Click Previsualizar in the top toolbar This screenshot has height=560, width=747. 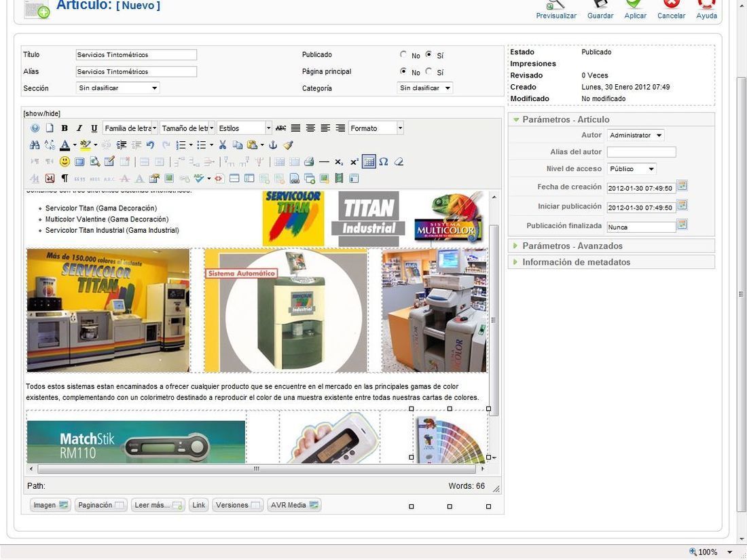point(556,10)
